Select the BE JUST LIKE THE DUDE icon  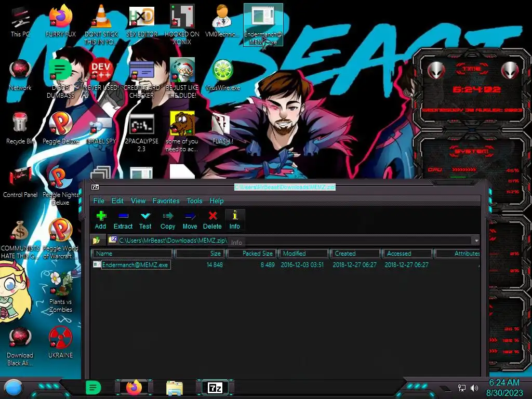pos(182,78)
